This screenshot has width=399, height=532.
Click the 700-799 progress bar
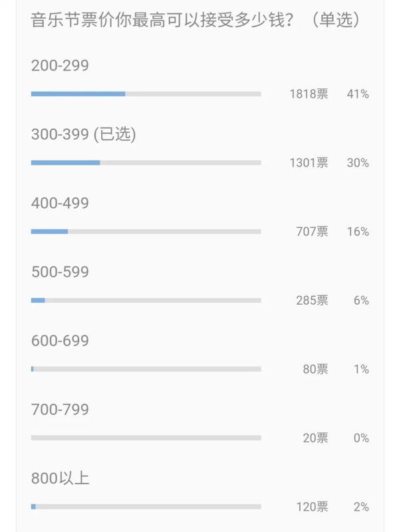point(146,438)
